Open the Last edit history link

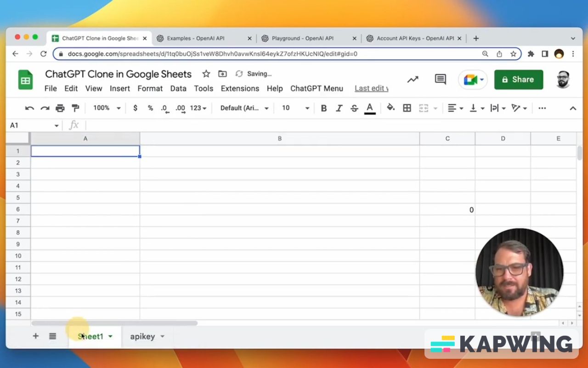(371, 88)
